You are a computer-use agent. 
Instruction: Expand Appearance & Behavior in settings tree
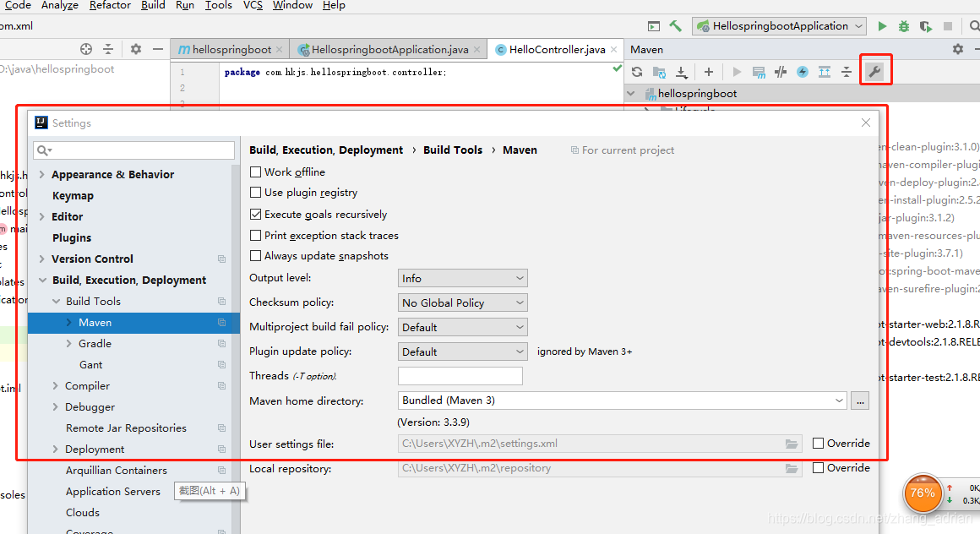coord(42,174)
